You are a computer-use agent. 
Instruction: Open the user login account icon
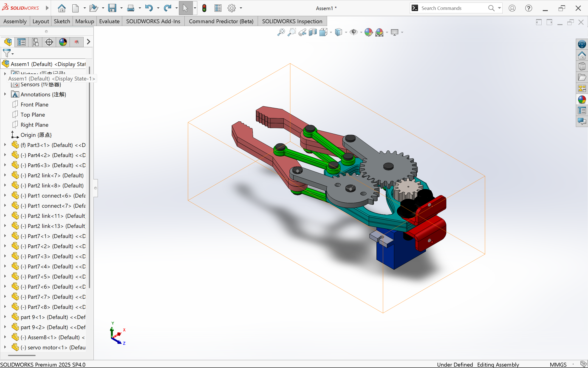[x=512, y=8]
